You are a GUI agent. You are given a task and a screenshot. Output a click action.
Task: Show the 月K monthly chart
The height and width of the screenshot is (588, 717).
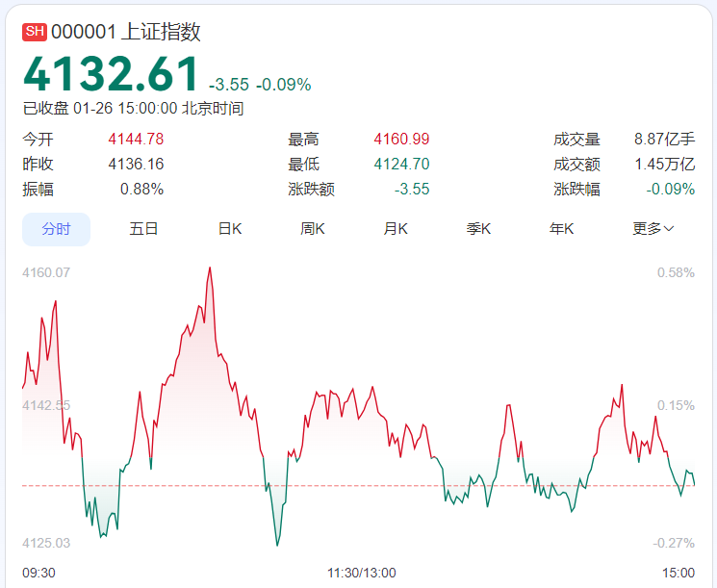point(396,229)
